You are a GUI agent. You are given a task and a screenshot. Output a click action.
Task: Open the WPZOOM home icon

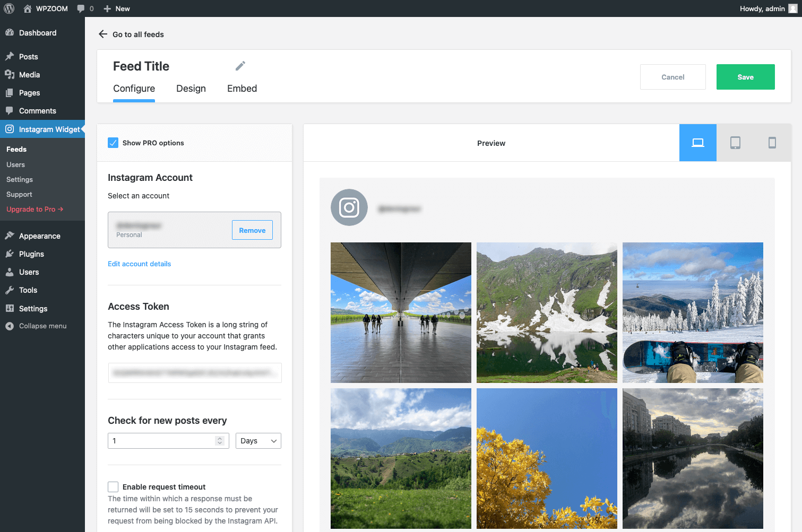[x=28, y=8]
